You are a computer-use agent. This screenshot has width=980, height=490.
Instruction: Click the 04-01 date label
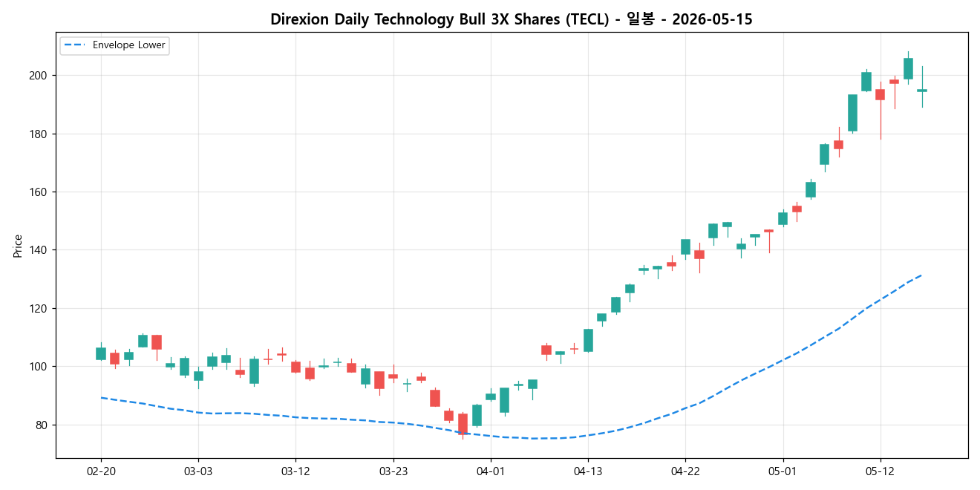[491, 471]
